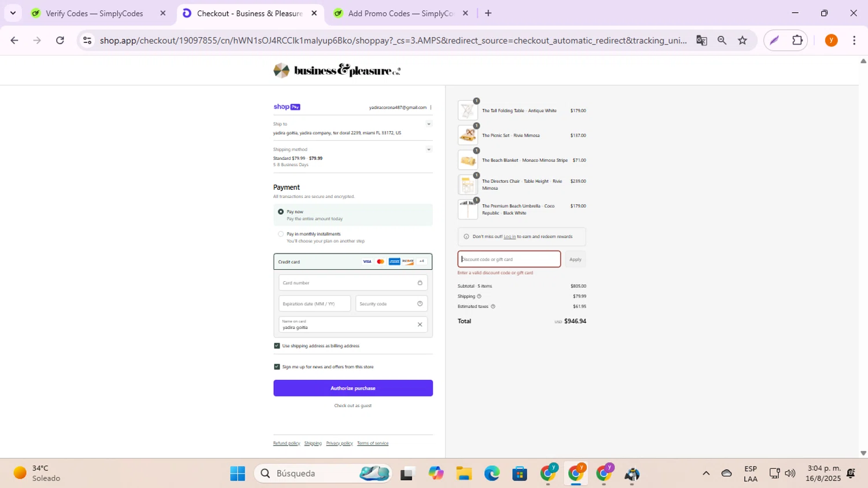Close the Verify Codes tab
The image size is (868, 488).
[x=163, y=13]
